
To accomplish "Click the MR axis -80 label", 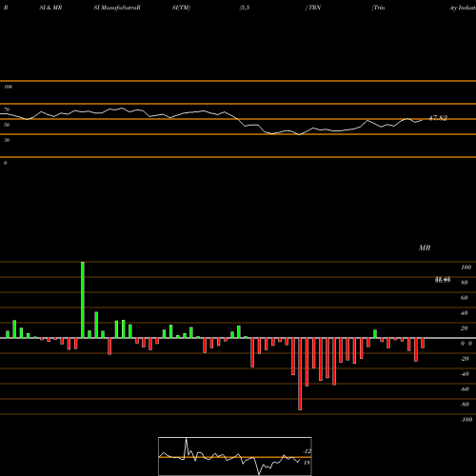I will (465, 405).
